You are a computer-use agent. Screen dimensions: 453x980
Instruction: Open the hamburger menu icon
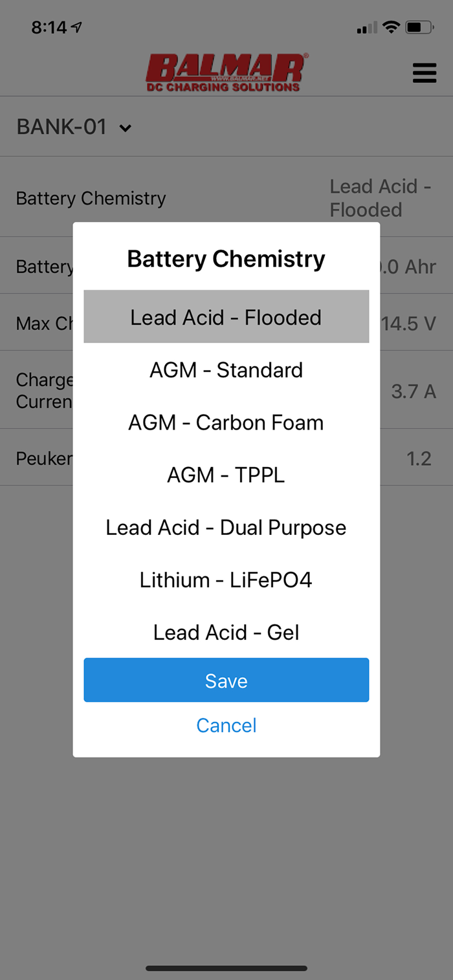pyautogui.click(x=425, y=73)
